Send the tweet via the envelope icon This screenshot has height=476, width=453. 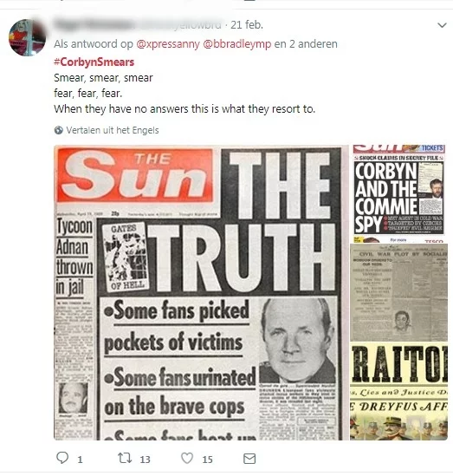tap(249, 459)
